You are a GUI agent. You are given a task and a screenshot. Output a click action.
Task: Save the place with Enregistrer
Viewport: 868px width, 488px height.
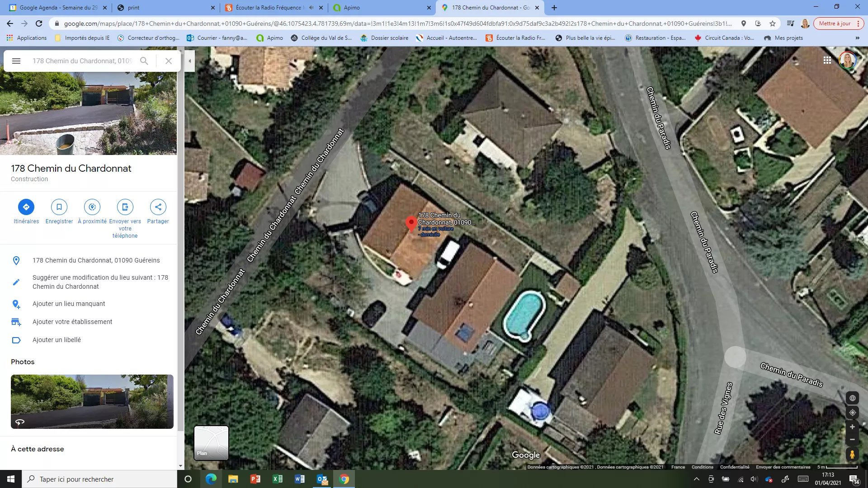click(59, 212)
